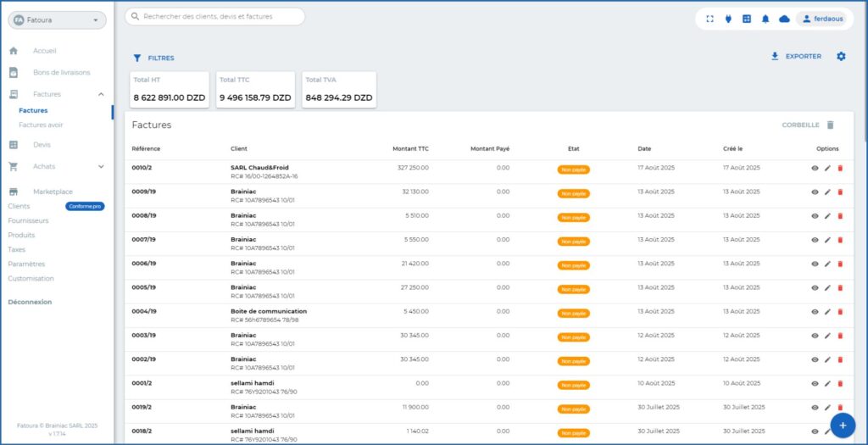Collapse the Factures sidebar section
Screen dimensions: 868x445
pyautogui.click(x=101, y=94)
